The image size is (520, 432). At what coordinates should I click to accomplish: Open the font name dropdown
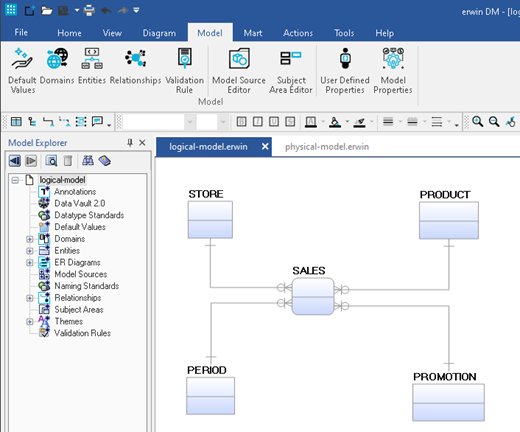tap(190, 122)
